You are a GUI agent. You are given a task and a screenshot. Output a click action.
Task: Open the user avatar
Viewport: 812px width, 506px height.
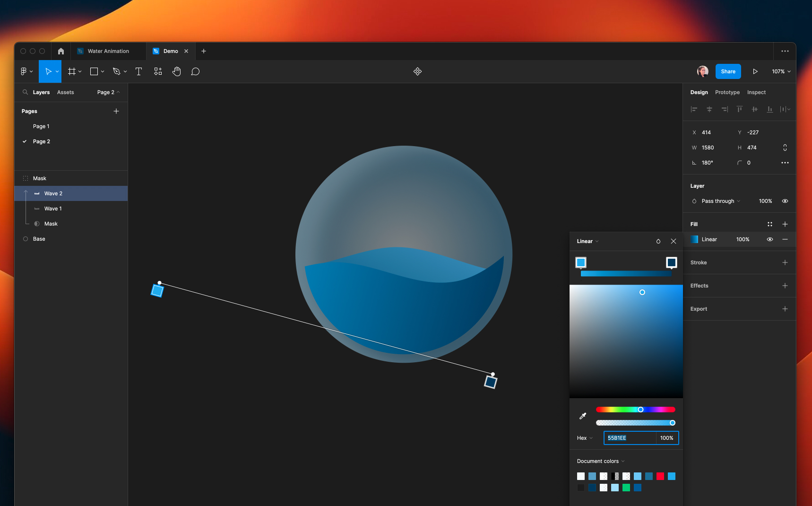pos(703,71)
